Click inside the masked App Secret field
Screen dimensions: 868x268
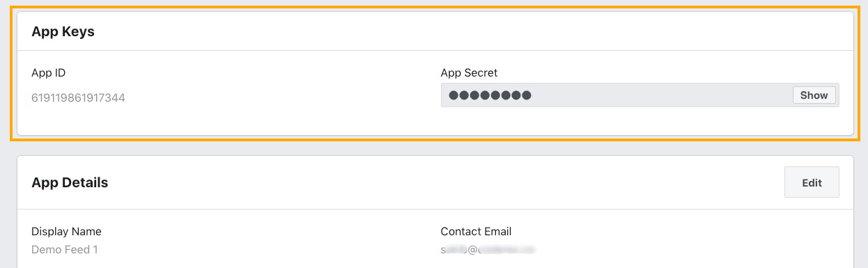(640, 95)
